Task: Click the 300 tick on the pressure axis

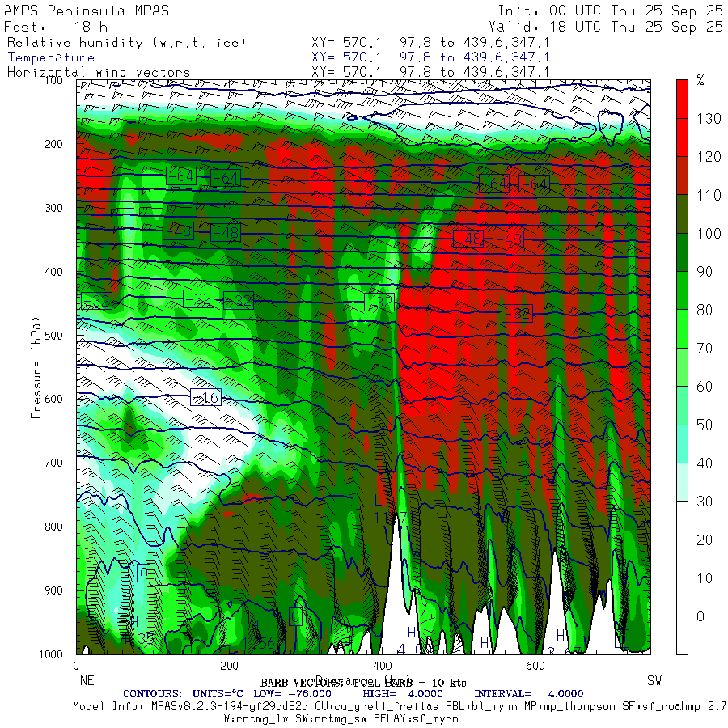Action: click(x=53, y=208)
